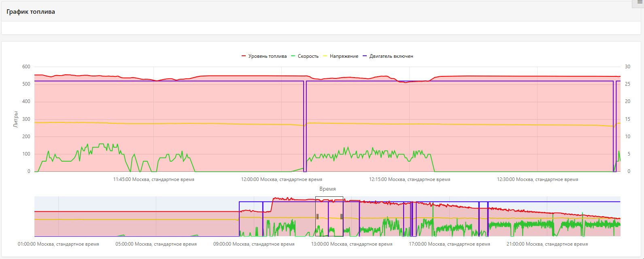The image size is (644, 259).
Task: Open the chart hamburger menu
Action: coord(640,2)
